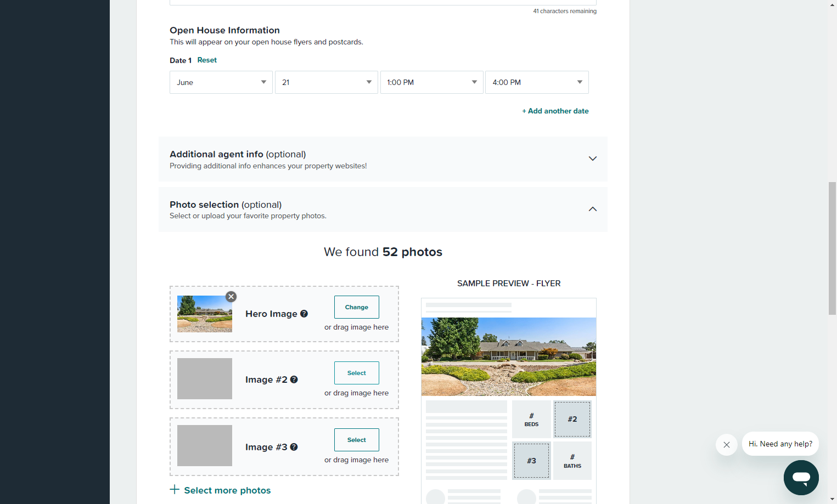The height and width of the screenshot is (504, 837).
Task: Click the # BATHS tile in preview
Action: tap(572, 461)
